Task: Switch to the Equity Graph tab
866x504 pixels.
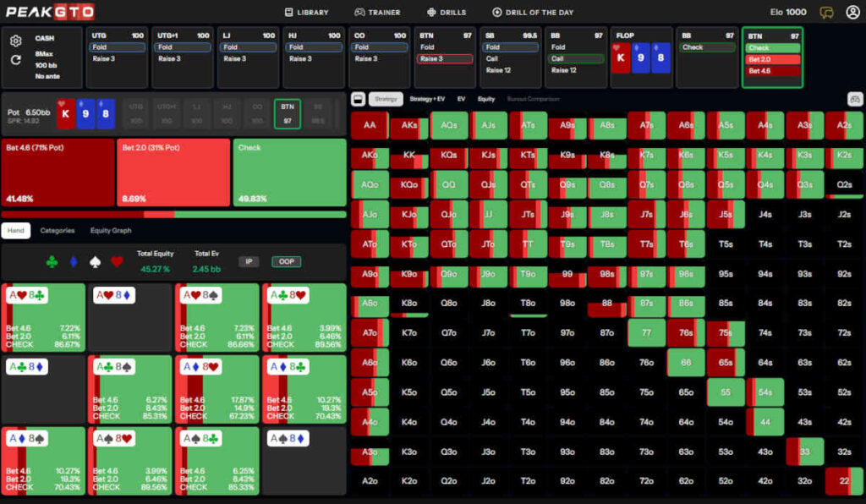Action: coord(111,230)
